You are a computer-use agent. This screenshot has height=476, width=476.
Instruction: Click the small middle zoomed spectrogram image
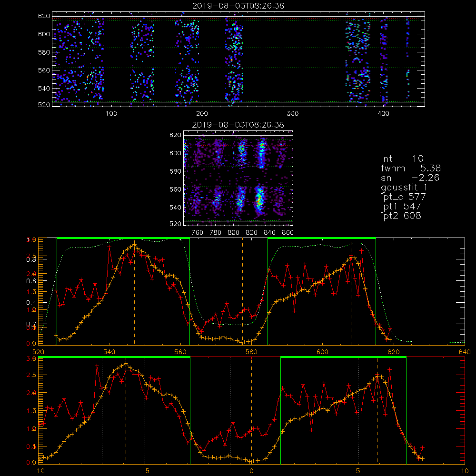click(238, 178)
